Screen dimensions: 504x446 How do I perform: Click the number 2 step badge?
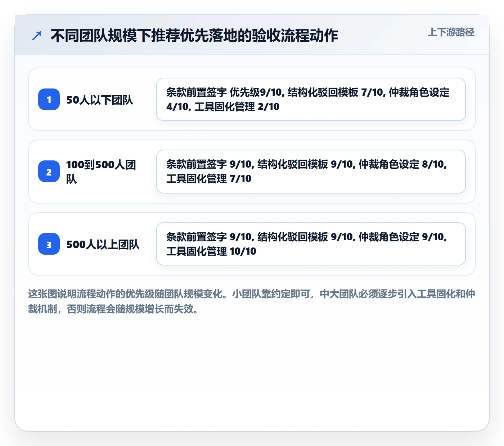tap(49, 171)
